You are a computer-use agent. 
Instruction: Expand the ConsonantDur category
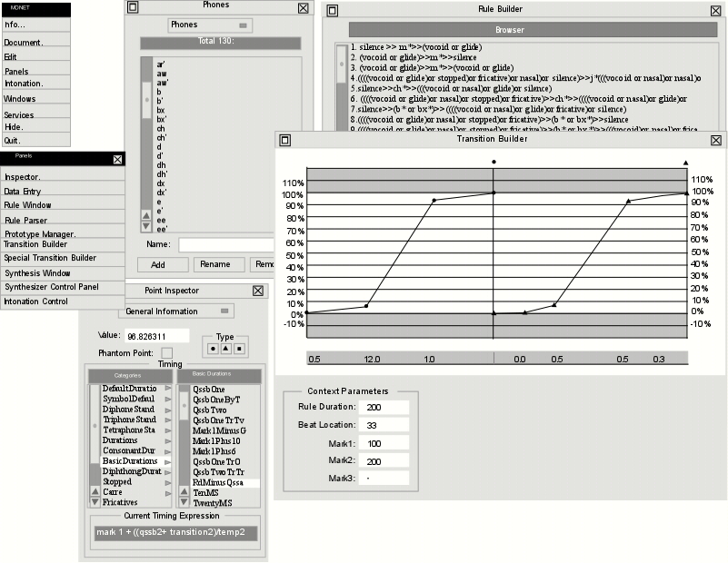click(x=168, y=450)
